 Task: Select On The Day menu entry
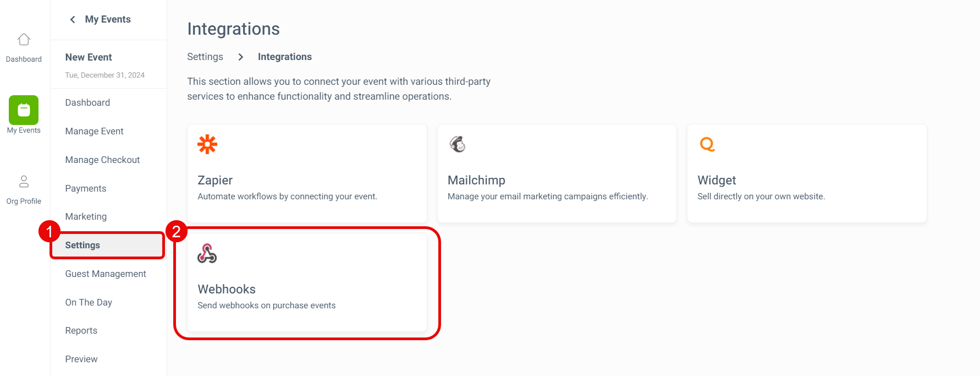[89, 302]
